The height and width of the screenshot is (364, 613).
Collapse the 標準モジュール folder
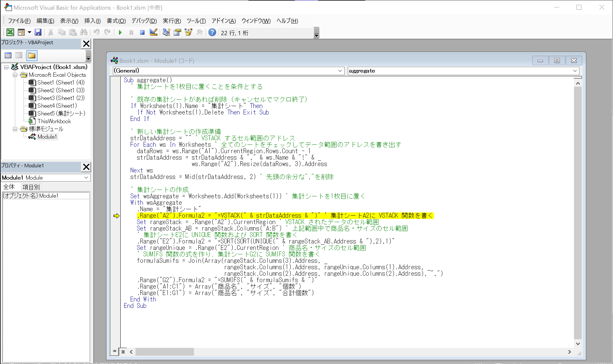click(15, 129)
